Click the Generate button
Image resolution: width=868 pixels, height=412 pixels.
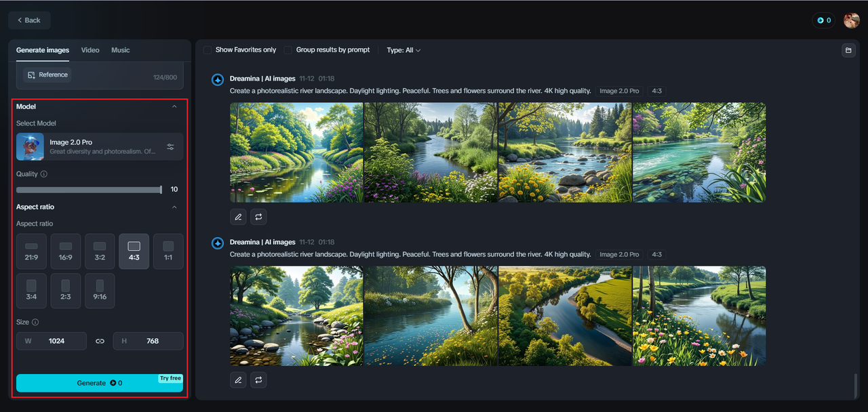pos(100,383)
